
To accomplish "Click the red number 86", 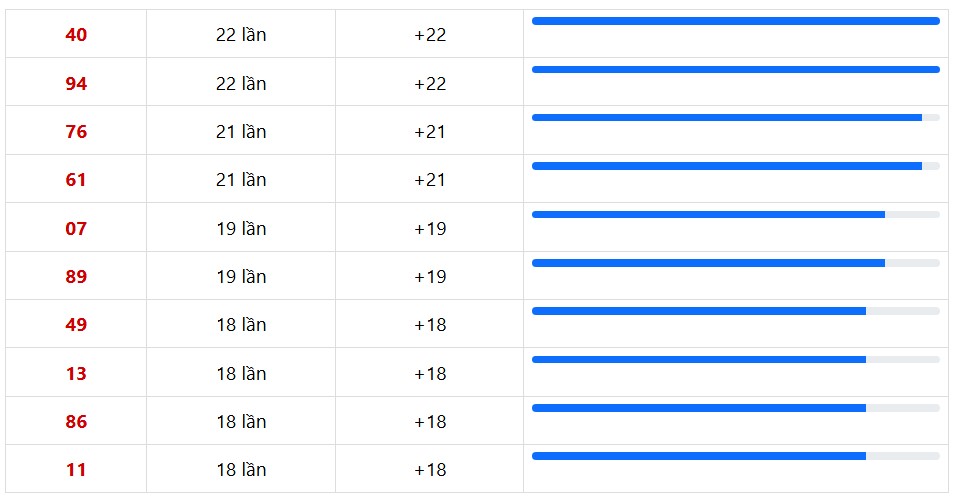I will click(x=76, y=422).
